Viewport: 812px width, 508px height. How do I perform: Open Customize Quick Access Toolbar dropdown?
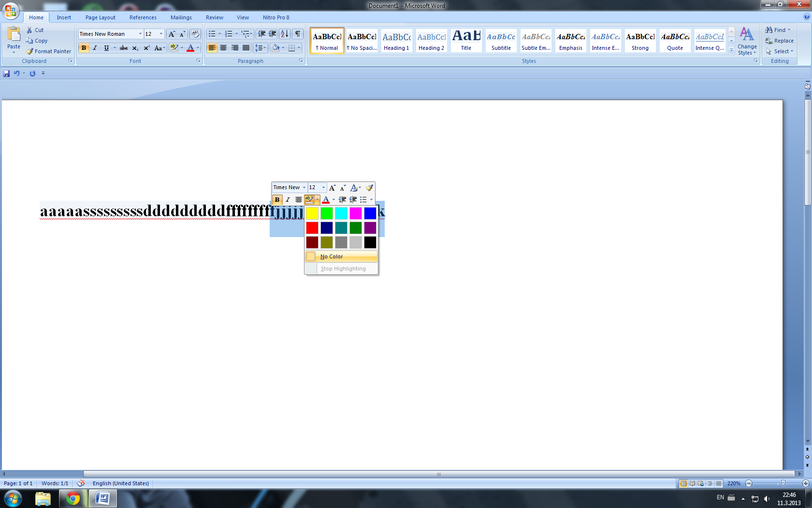tap(43, 74)
